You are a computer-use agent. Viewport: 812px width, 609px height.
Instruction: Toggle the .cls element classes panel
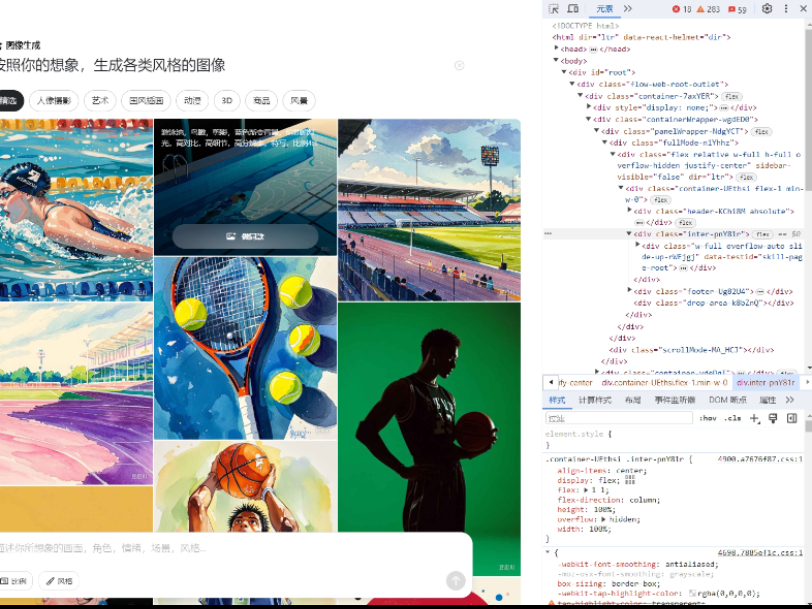click(x=732, y=418)
